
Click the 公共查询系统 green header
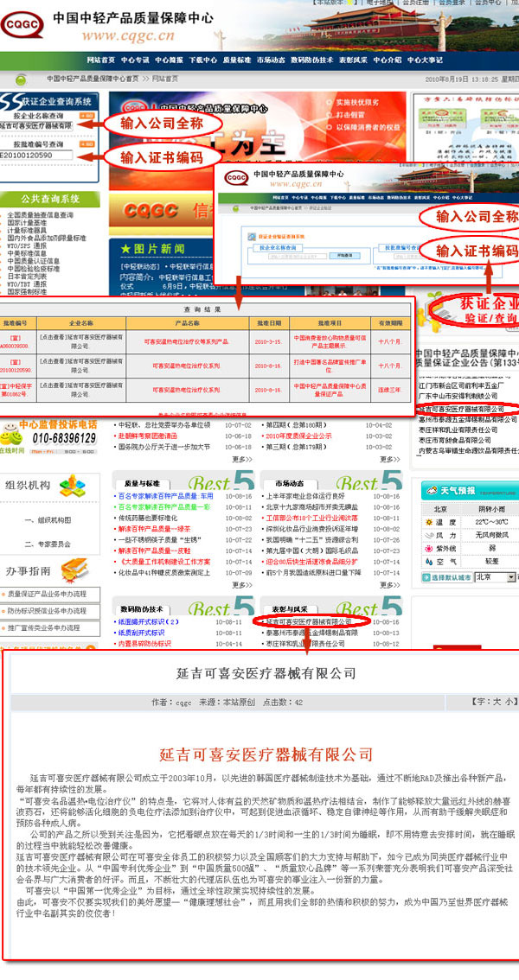pos(50,199)
